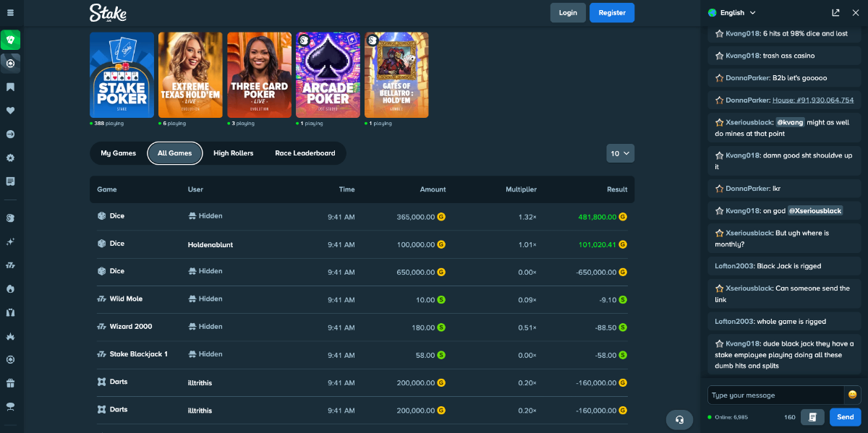Open the bets list document icon in the sidebar

10,181
